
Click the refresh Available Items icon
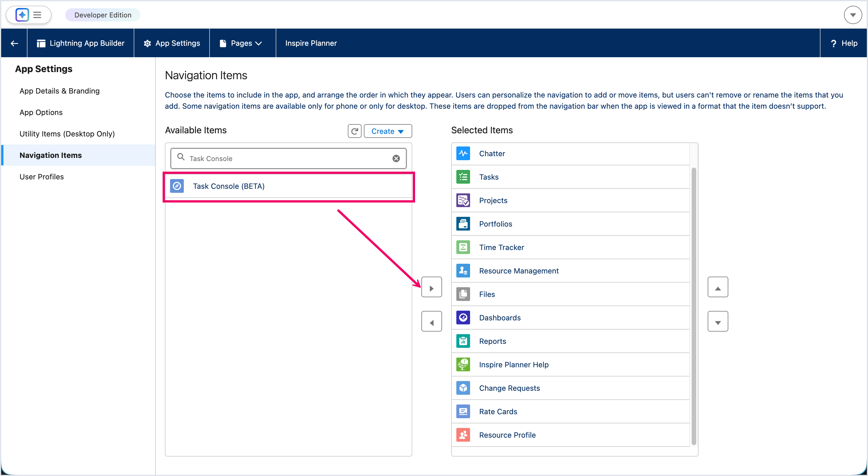354,131
